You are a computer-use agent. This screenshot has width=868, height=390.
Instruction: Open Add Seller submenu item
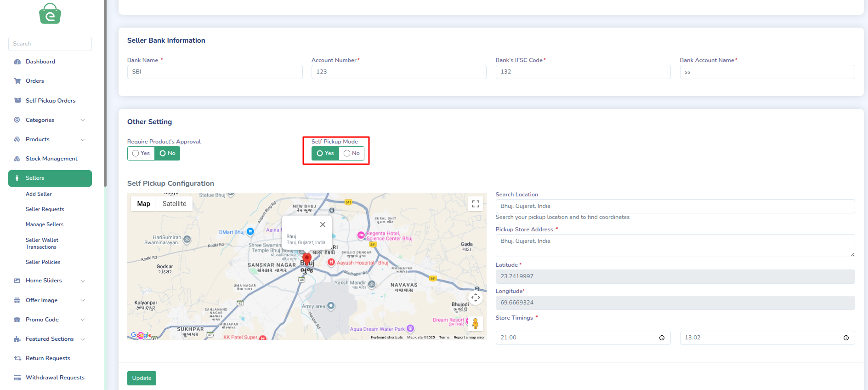tap(39, 194)
